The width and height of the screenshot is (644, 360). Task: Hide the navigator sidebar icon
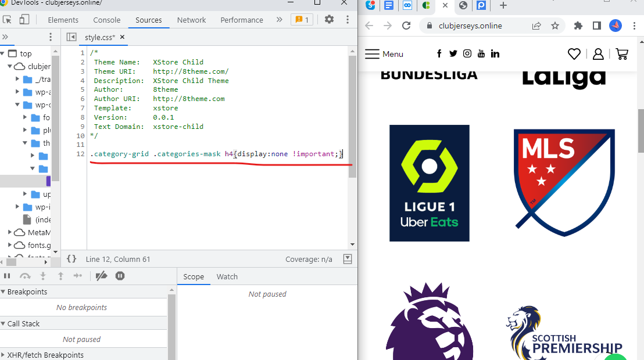click(71, 37)
